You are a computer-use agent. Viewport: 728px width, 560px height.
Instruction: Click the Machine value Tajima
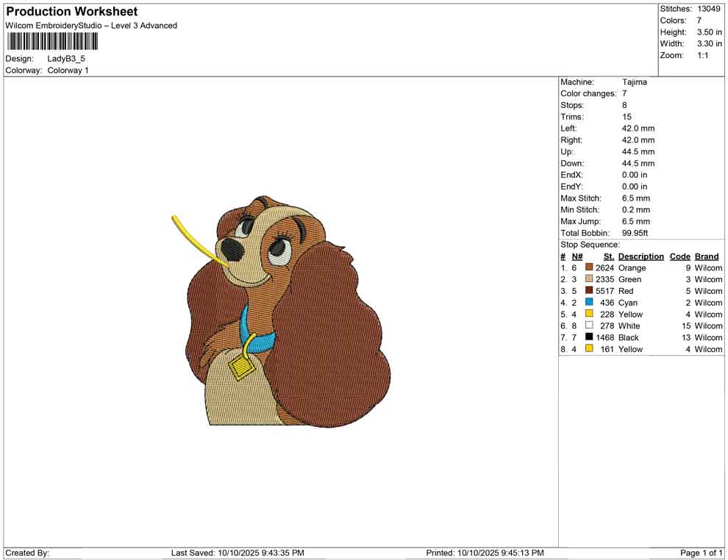point(634,82)
